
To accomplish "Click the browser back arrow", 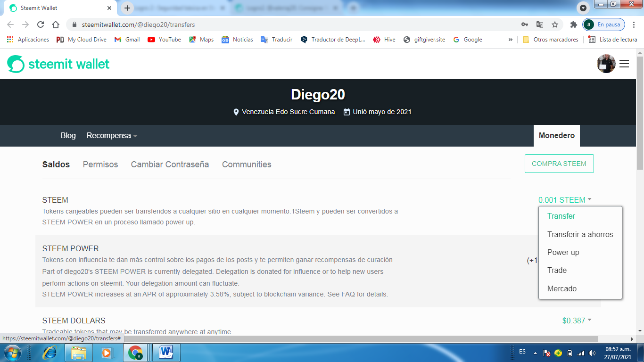I will [x=10, y=25].
